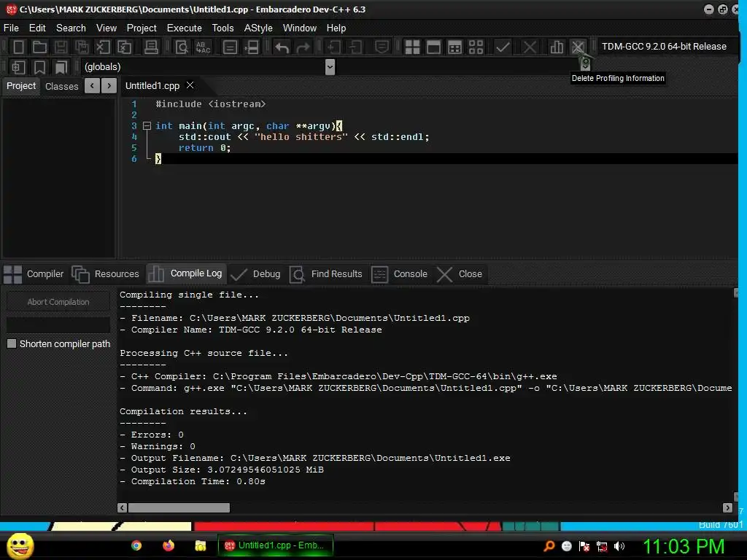The image size is (747, 560).
Task: Open the View menu
Action: tap(107, 28)
